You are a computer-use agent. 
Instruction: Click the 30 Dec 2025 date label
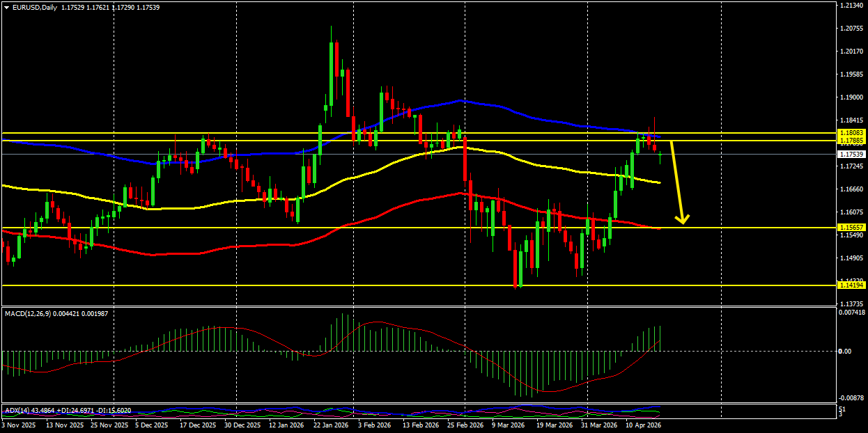243,424
